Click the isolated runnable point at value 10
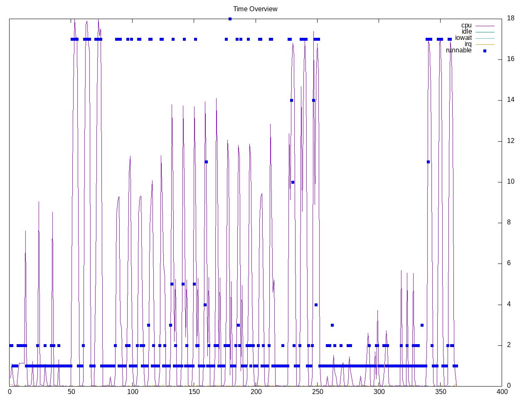Screen dimensions: 532x399 pyautogui.click(x=293, y=182)
